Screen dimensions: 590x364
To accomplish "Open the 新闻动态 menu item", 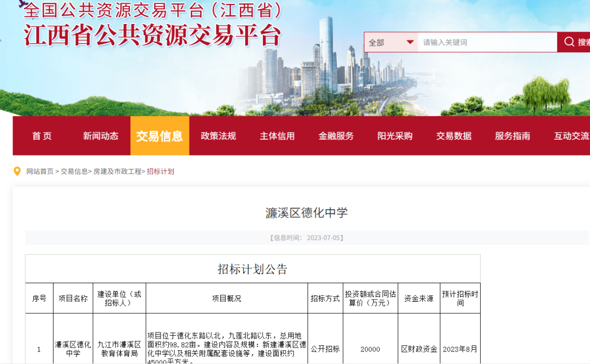I will [x=101, y=136].
